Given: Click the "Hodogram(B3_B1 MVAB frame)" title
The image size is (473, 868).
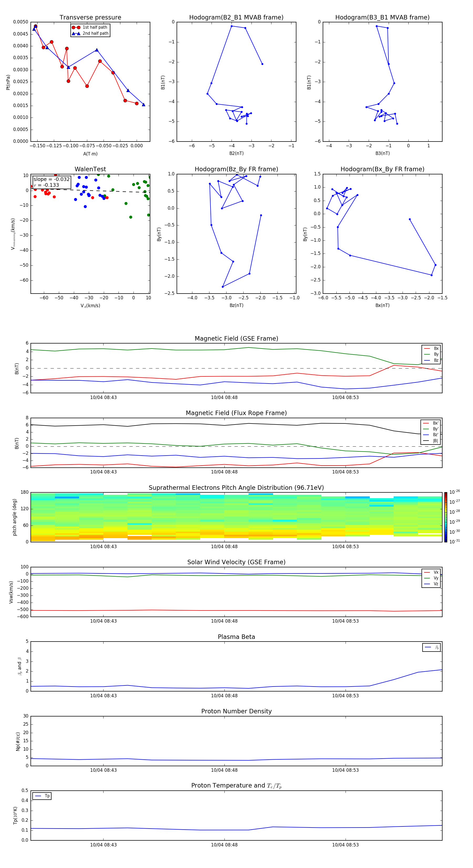Looking at the screenshot, I should pos(382,18).
